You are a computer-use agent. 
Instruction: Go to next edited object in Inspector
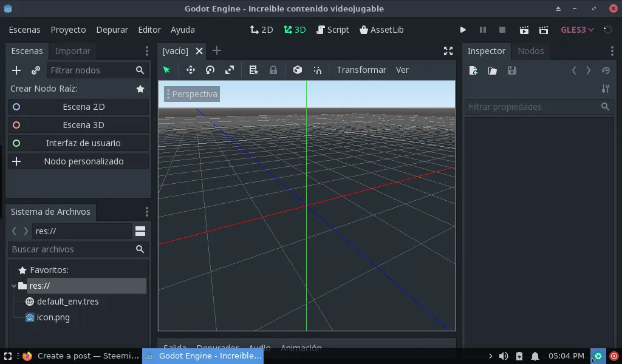[588, 70]
